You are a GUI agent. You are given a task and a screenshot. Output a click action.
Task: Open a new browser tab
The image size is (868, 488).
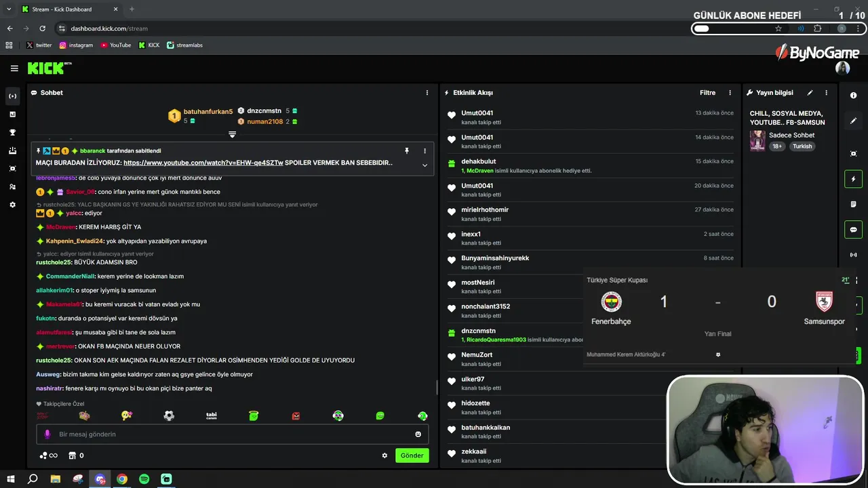(132, 9)
